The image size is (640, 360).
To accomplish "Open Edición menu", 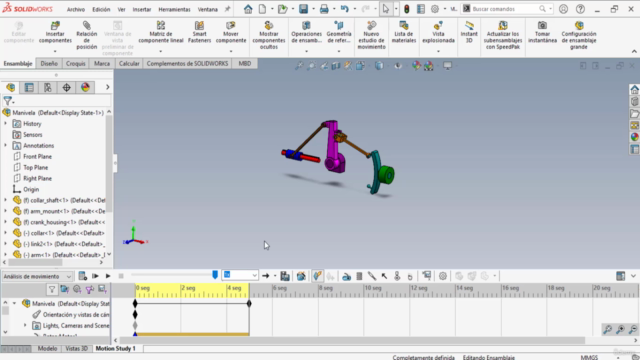I will pos(101,9).
